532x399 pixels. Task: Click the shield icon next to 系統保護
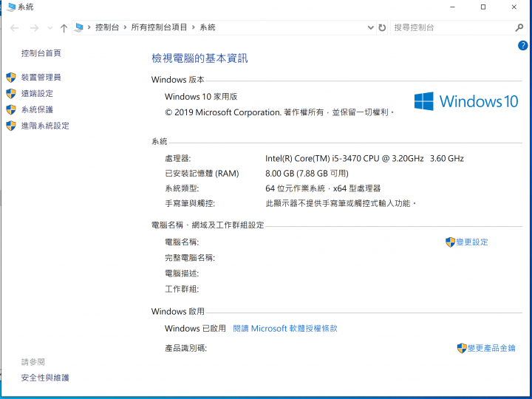(11, 109)
